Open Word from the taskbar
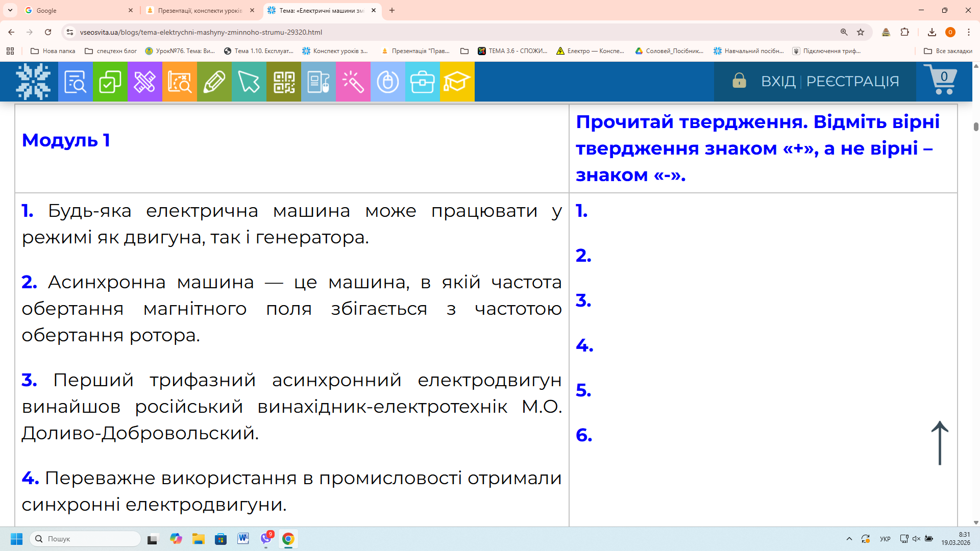The image size is (980, 551). (x=243, y=539)
